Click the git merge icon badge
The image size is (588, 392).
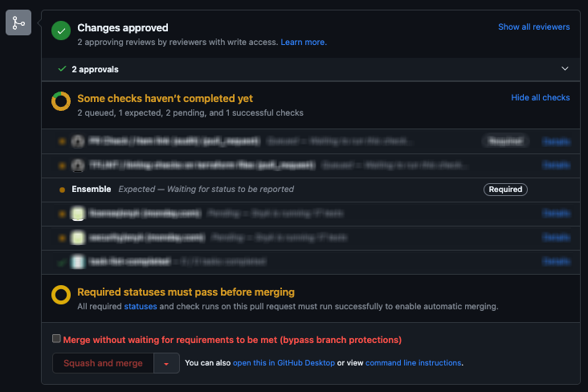point(18,23)
